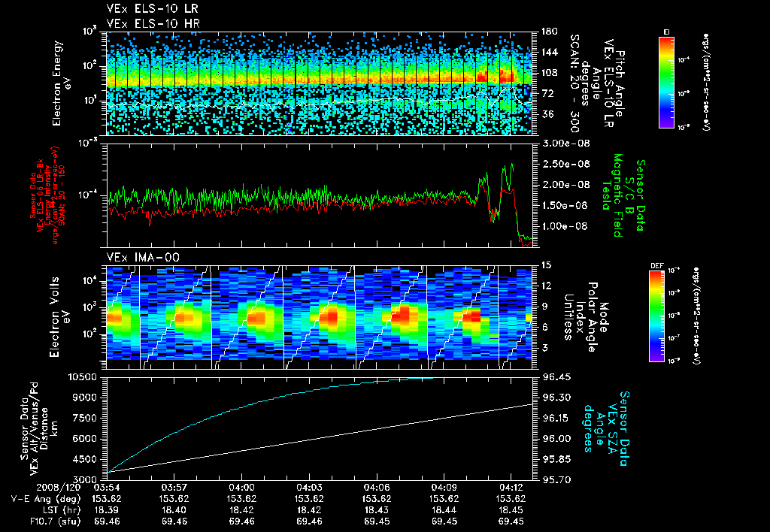Click the SZA tick value 95.70
Screen dimensions: 770x532
click(556, 480)
